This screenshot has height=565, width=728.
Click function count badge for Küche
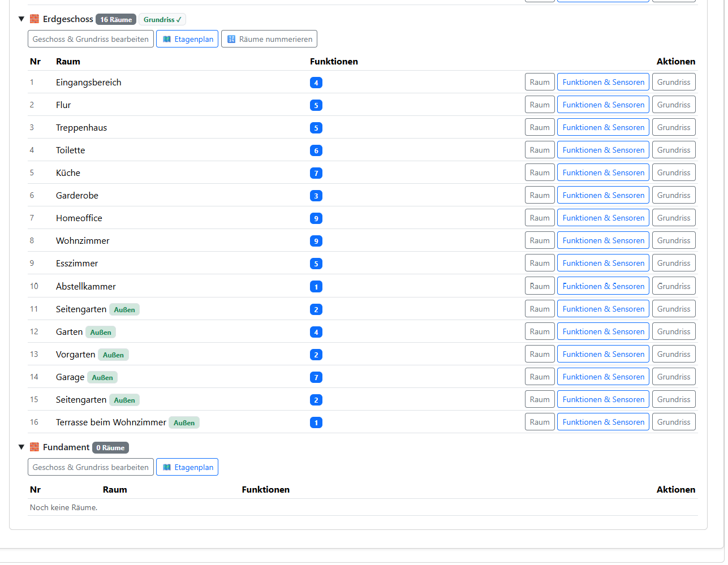316,173
